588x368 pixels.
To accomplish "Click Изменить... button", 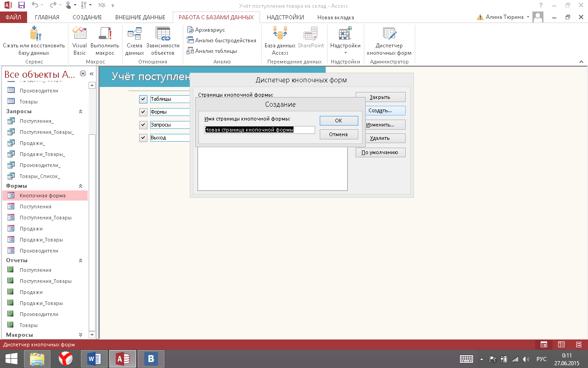I will click(x=380, y=125).
